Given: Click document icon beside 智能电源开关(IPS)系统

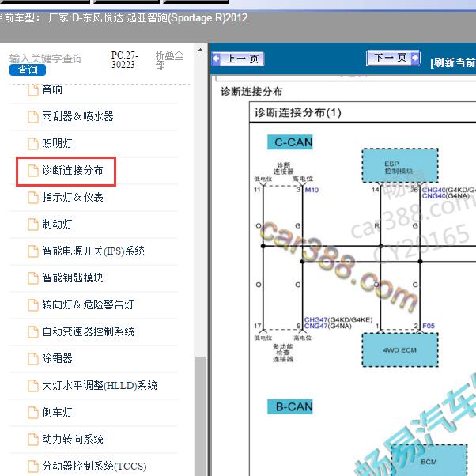Looking at the screenshot, I should (x=32, y=251).
